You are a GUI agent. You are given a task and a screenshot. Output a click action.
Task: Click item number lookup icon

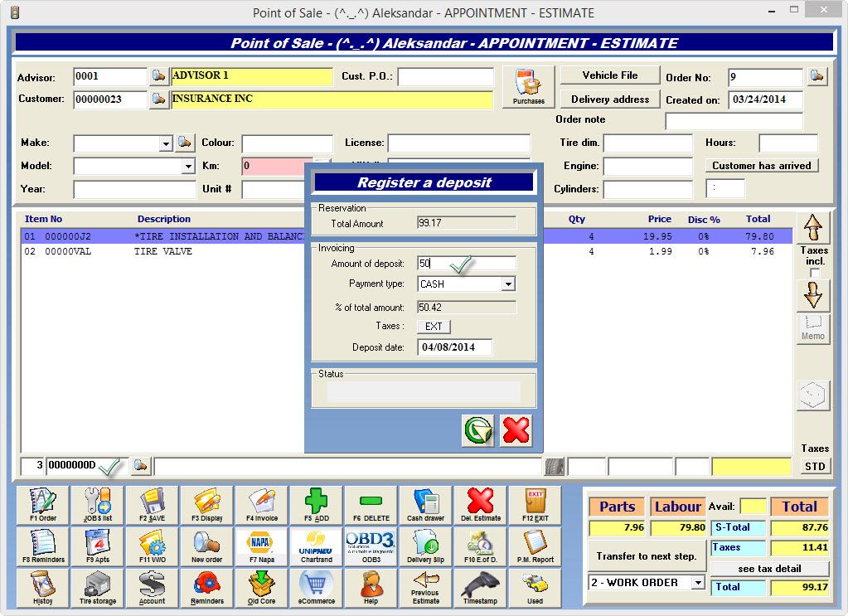[141, 465]
